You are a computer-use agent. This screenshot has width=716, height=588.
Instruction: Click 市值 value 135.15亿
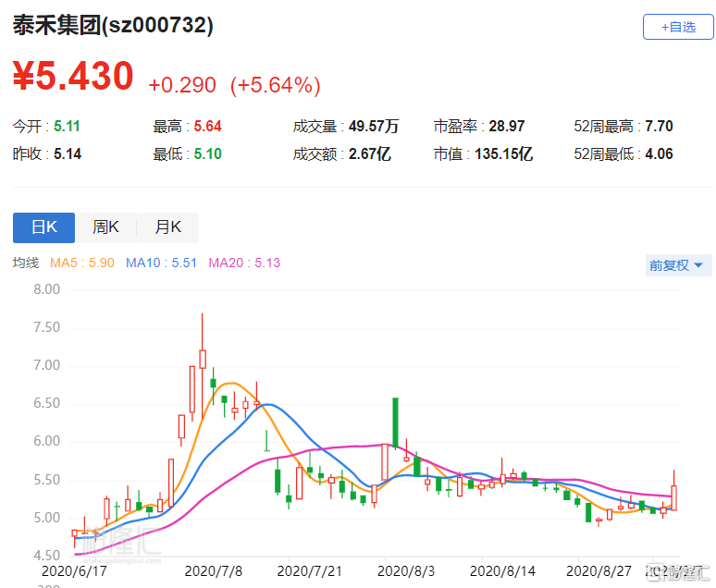coord(503,153)
